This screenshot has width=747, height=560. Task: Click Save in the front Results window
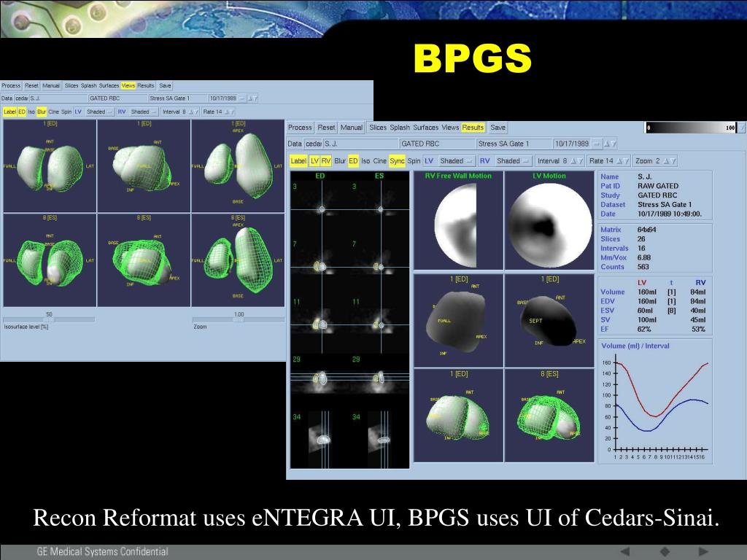pos(498,128)
